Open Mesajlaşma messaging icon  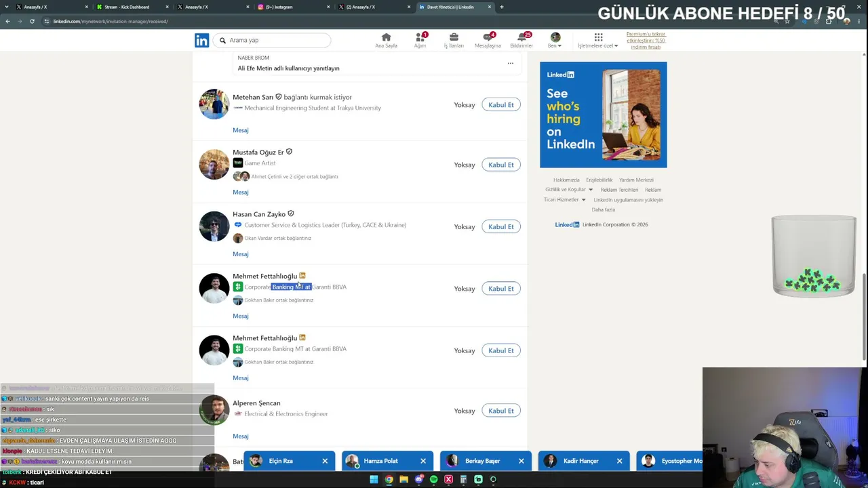tap(488, 41)
